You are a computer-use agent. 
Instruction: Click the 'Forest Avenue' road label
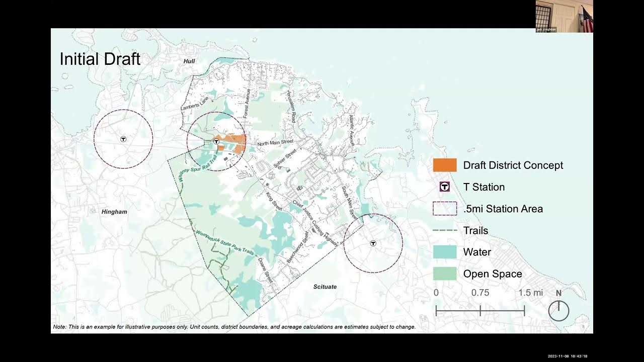(x=247, y=104)
